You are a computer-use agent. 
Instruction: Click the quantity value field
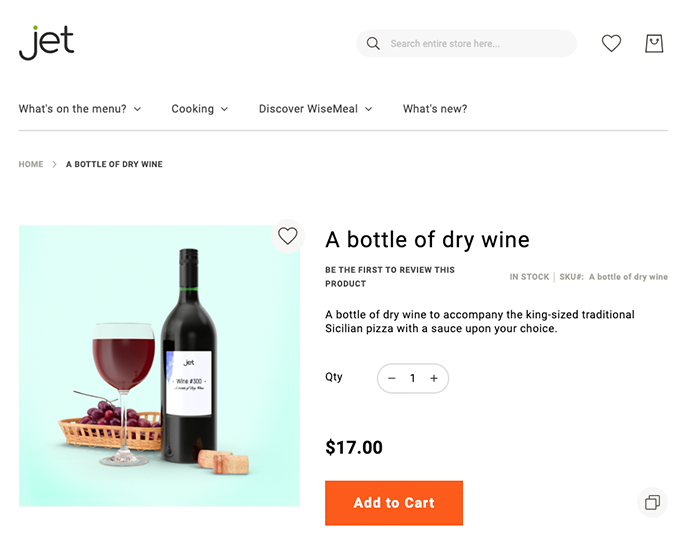tap(413, 379)
